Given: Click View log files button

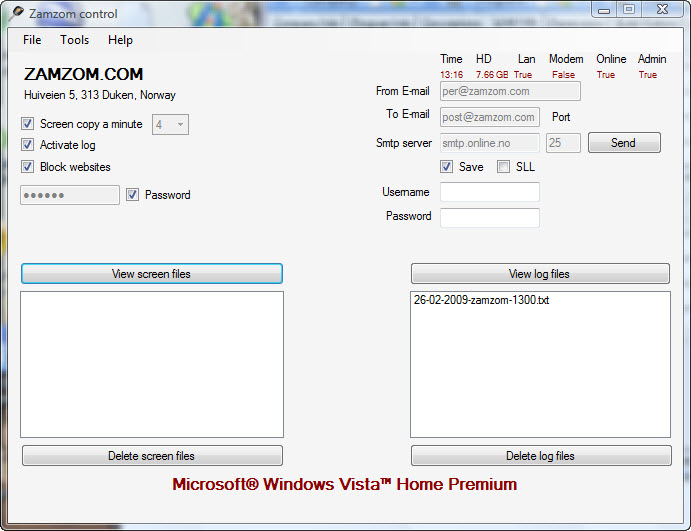Looking at the screenshot, I should click(540, 274).
